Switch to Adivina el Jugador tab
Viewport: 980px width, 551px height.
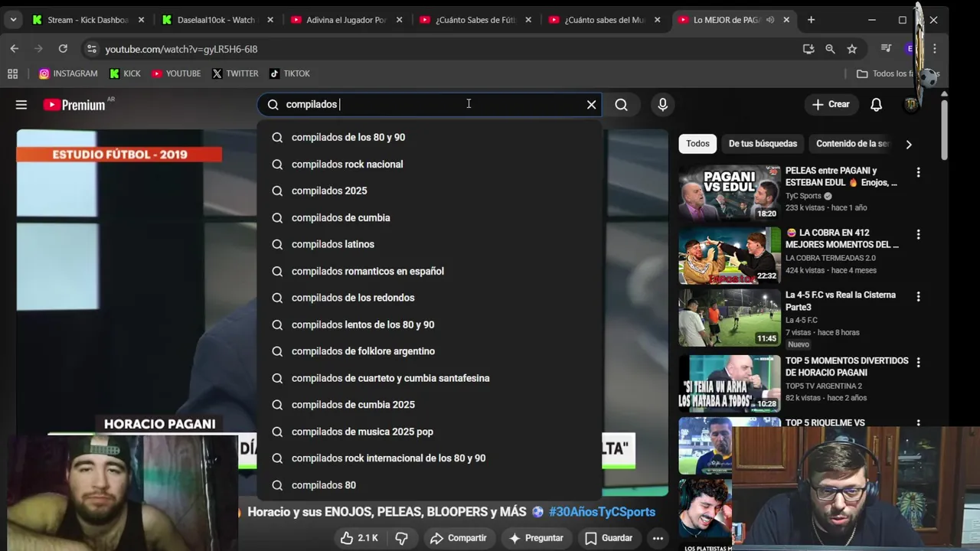coord(348,20)
